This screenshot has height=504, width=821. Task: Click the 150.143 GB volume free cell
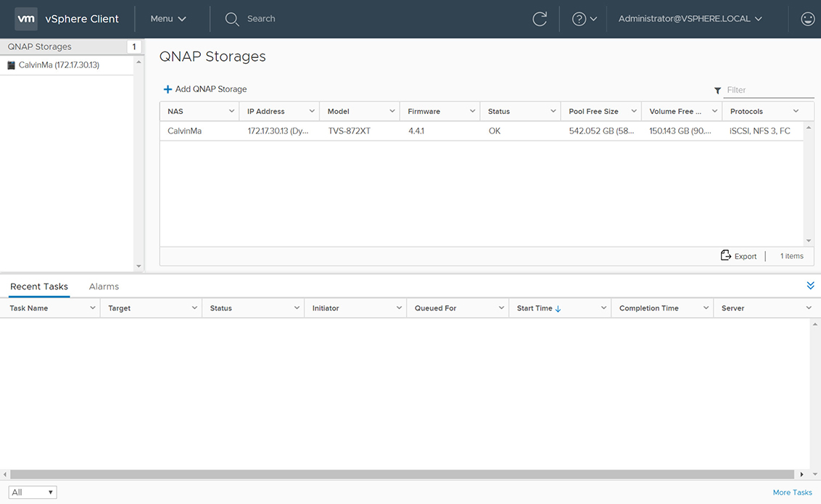pyautogui.click(x=680, y=131)
